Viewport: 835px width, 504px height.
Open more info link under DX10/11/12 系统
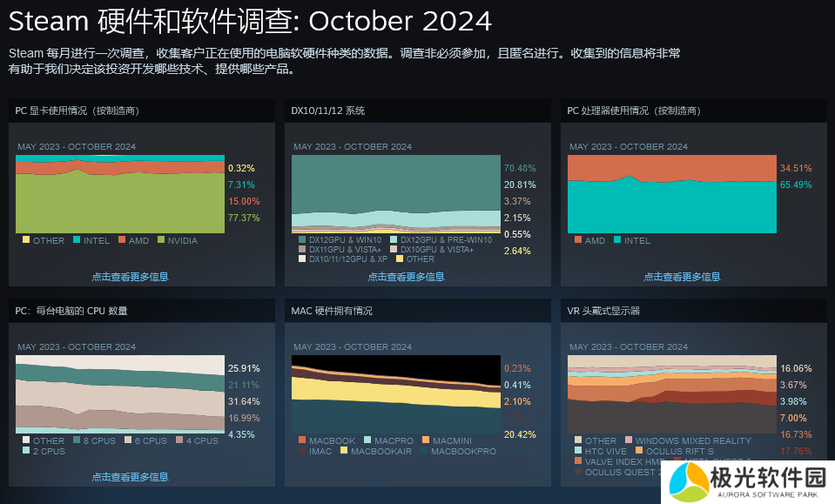pyautogui.click(x=406, y=277)
